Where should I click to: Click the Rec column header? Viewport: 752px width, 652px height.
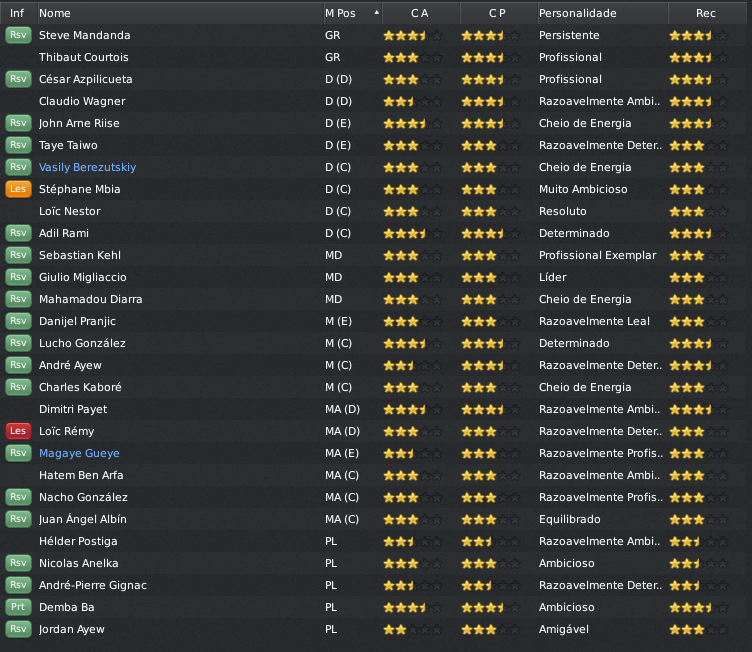coord(706,13)
